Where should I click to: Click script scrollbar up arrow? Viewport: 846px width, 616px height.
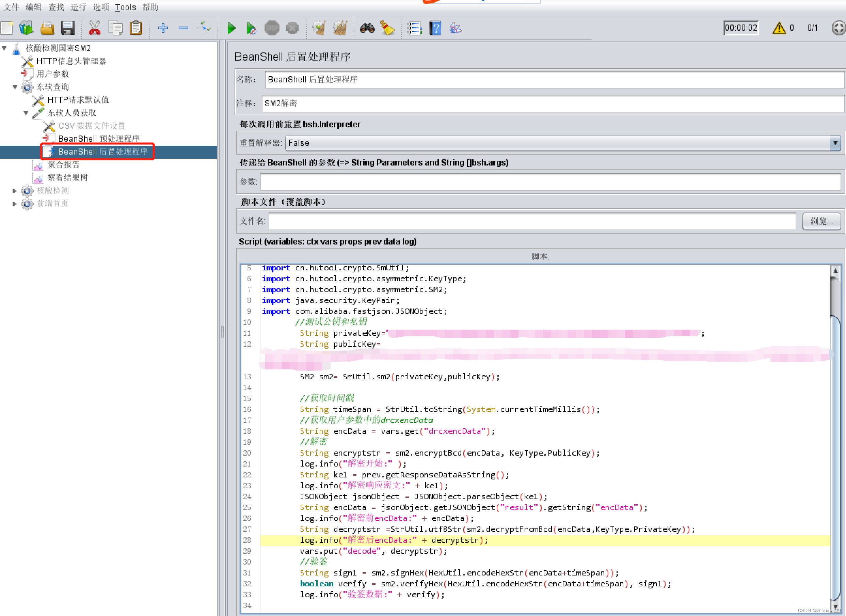pyautogui.click(x=835, y=270)
